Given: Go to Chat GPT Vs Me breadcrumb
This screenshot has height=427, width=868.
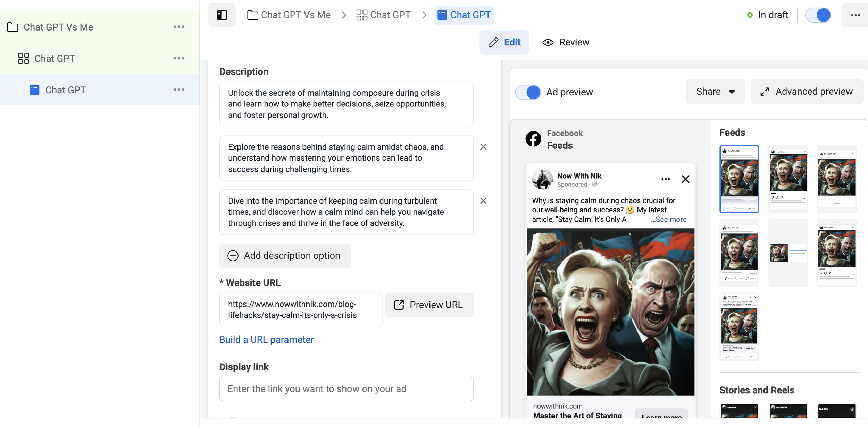Looking at the screenshot, I should 289,15.
